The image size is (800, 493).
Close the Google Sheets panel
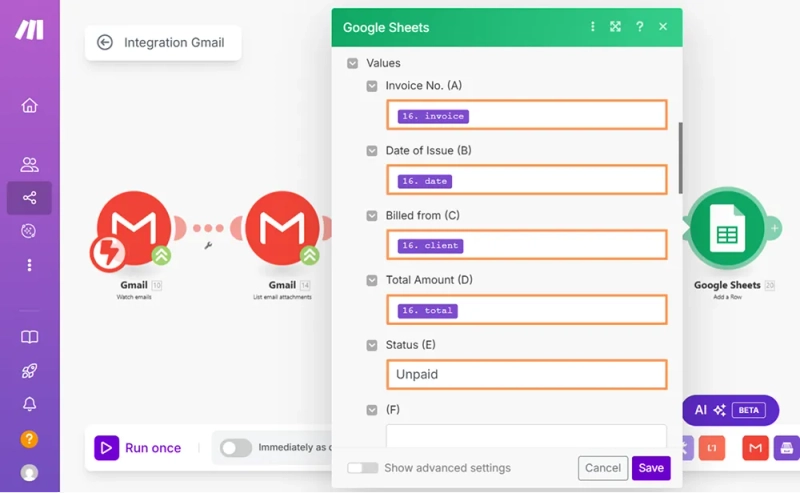pos(663,27)
